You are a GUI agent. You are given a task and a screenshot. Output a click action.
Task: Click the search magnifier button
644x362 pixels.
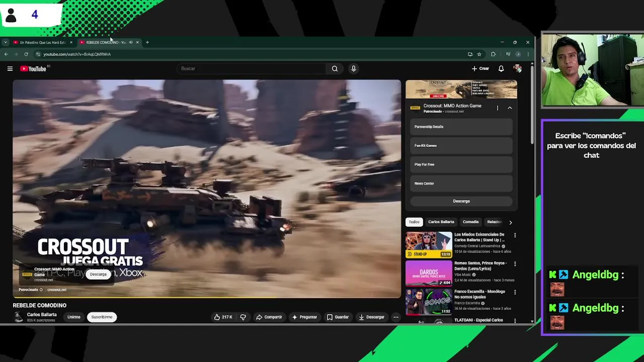[335, 68]
